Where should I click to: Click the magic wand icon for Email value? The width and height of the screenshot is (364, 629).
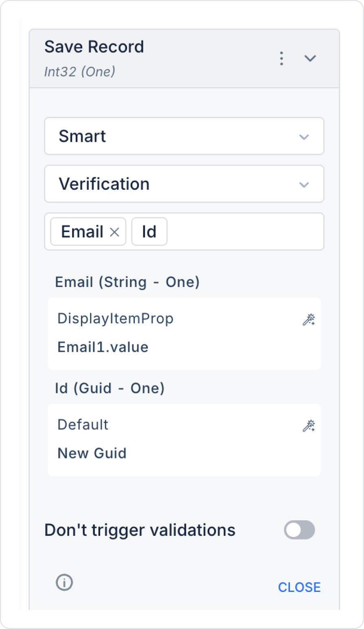(x=309, y=320)
